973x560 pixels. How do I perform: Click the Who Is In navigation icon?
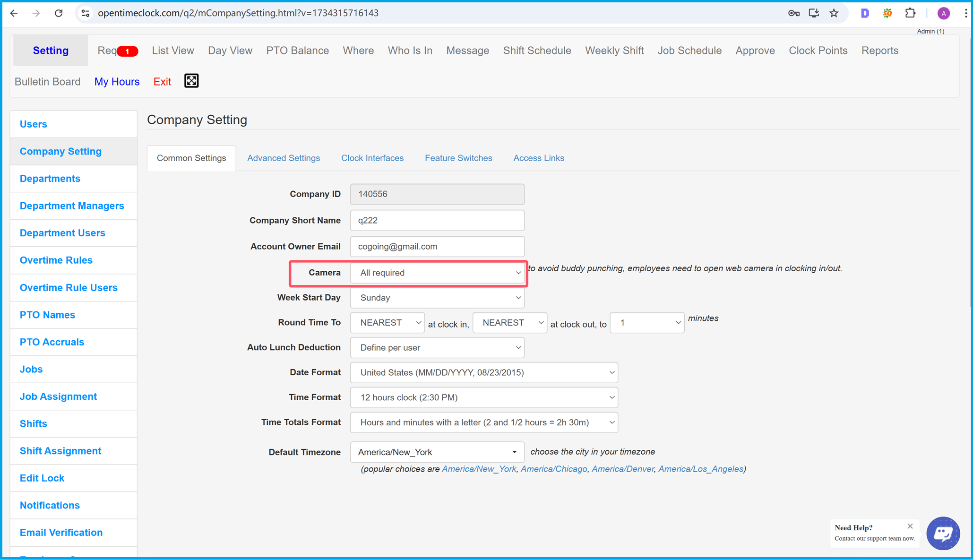410,50
